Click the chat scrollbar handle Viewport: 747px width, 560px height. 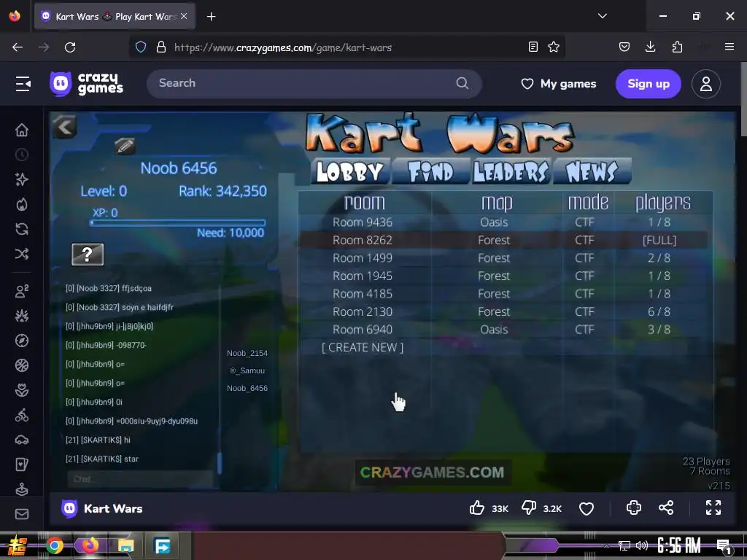[220, 463]
